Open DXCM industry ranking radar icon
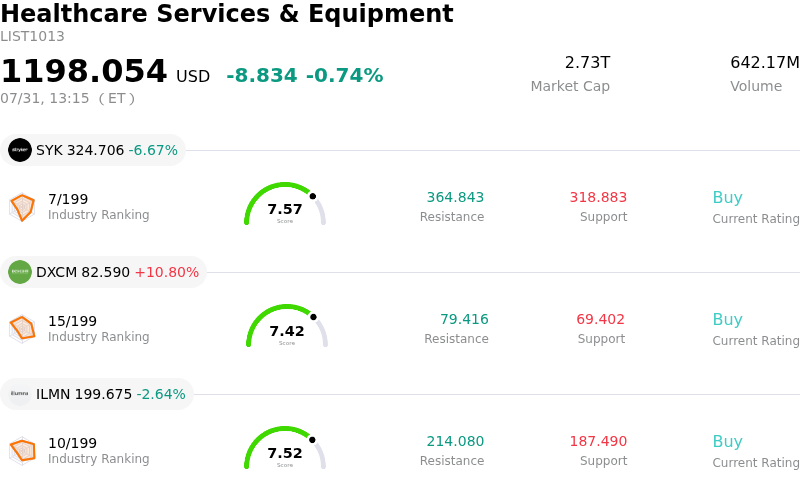The height and width of the screenshot is (488, 800). [22, 329]
